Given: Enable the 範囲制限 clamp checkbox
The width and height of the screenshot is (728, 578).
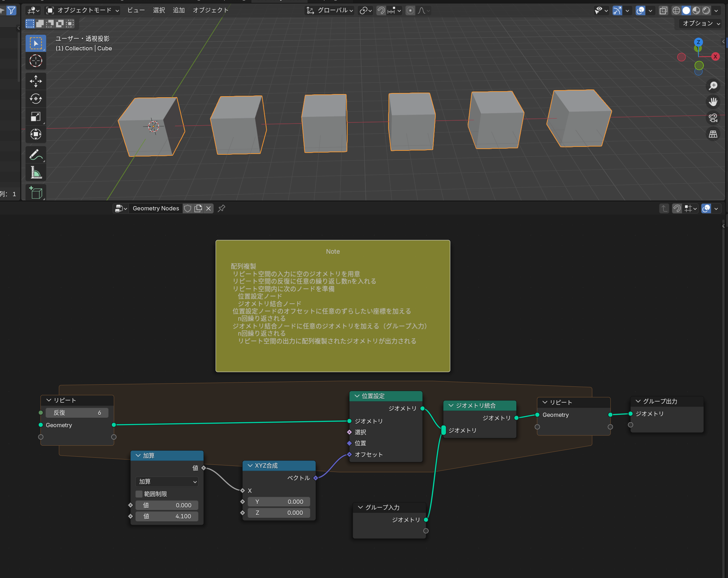Looking at the screenshot, I should pyautogui.click(x=139, y=494).
